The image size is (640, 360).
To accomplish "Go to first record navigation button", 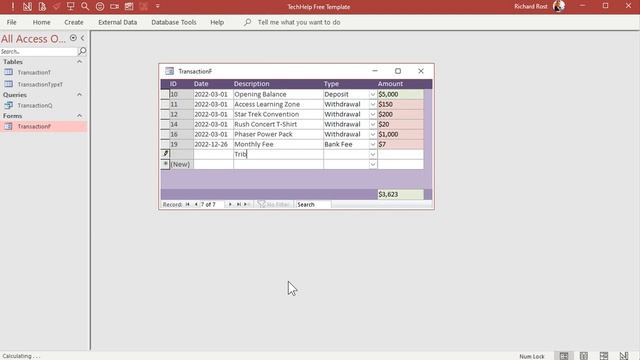I will pyautogui.click(x=187, y=204).
